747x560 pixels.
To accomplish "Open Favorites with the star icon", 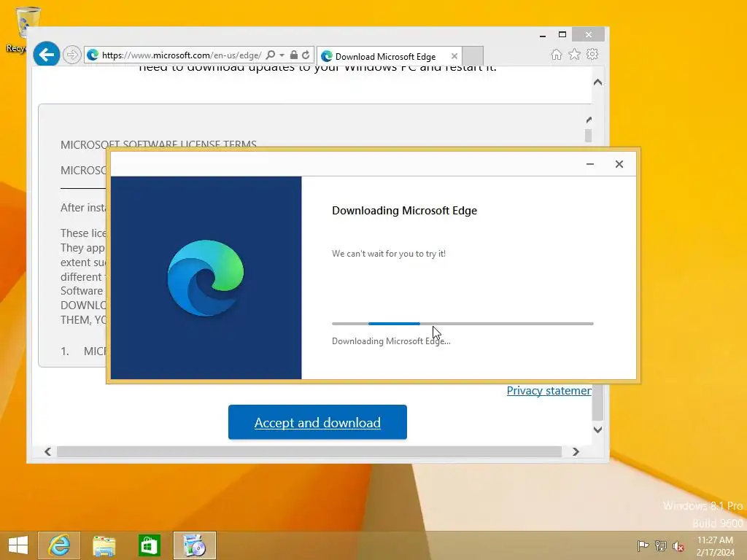I will pyautogui.click(x=575, y=54).
